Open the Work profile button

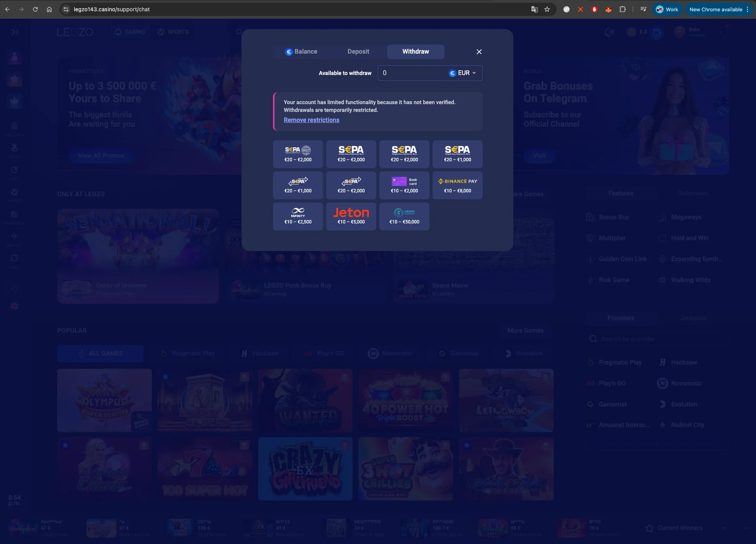click(667, 9)
